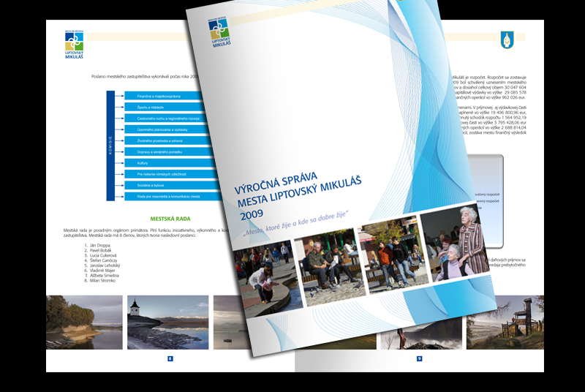Select 'Rada pre masmédiá a komunikáciu mesta' box

(x=174, y=197)
